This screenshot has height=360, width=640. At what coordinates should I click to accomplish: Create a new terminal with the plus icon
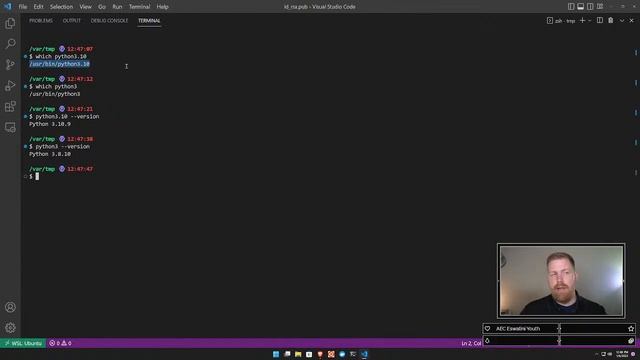tap(582, 20)
